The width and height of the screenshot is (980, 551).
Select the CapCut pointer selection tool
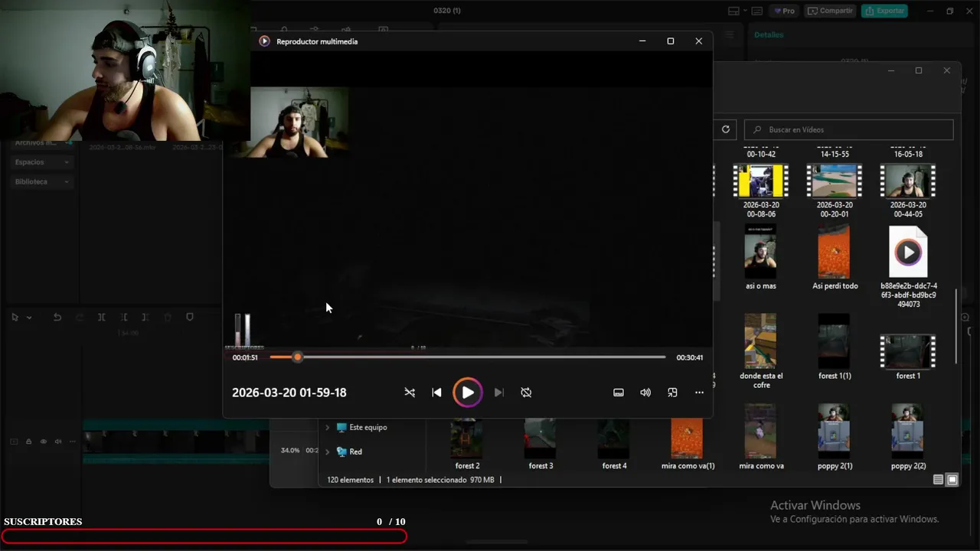pos(15,317)
